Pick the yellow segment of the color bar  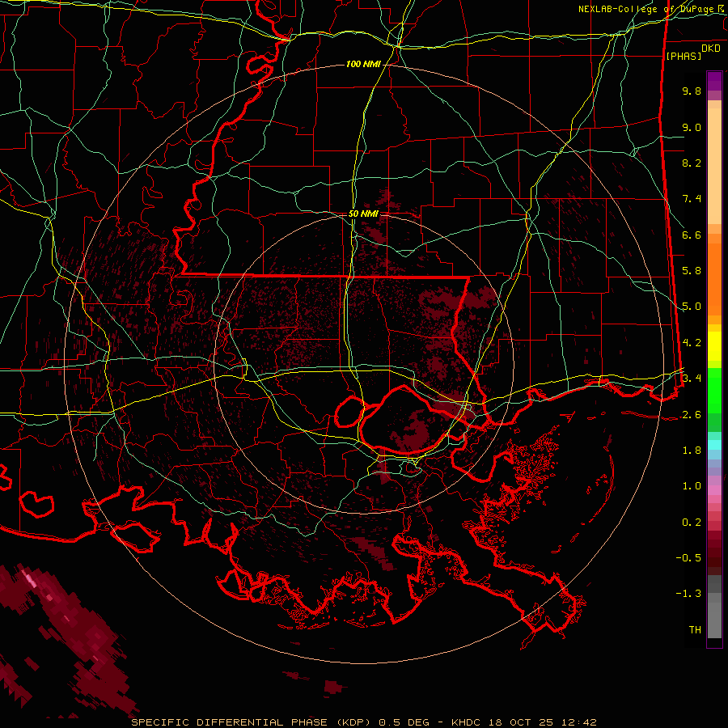pos(714,346)
